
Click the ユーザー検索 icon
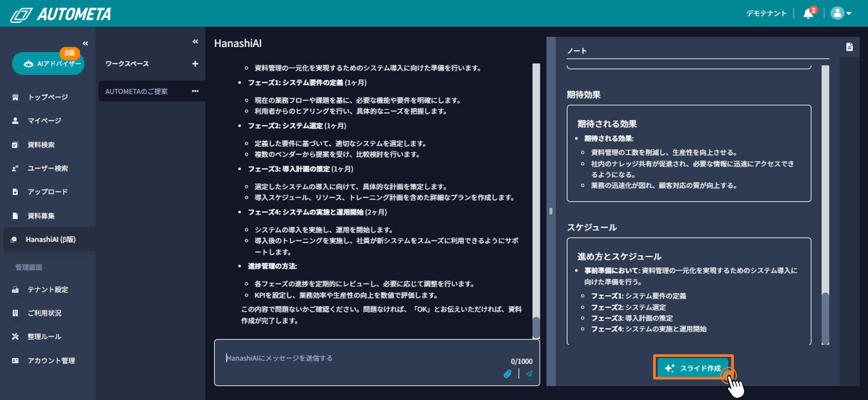[15, 168]
